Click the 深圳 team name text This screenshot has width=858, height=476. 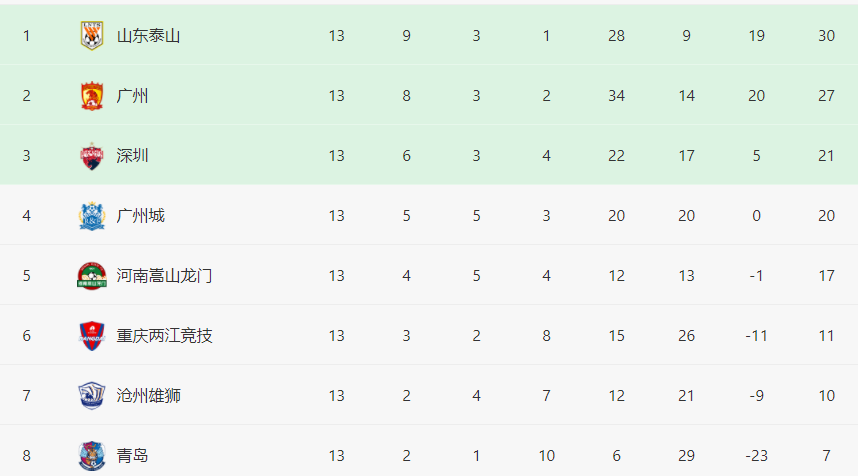click(x=132, y=156)
